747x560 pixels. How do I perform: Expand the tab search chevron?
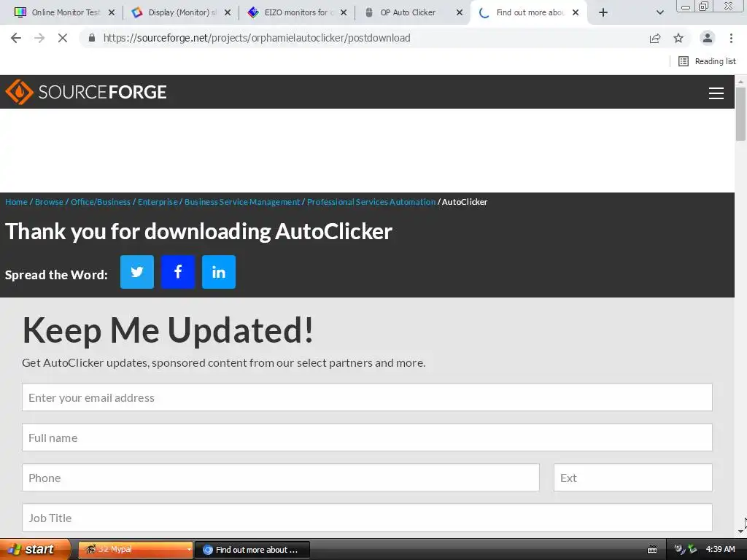[x=659, y=13]
